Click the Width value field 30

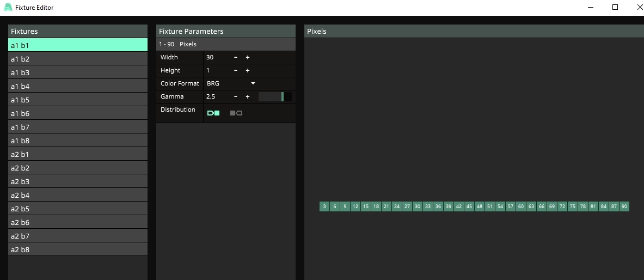pyautogui.click(x=217, y=58)
